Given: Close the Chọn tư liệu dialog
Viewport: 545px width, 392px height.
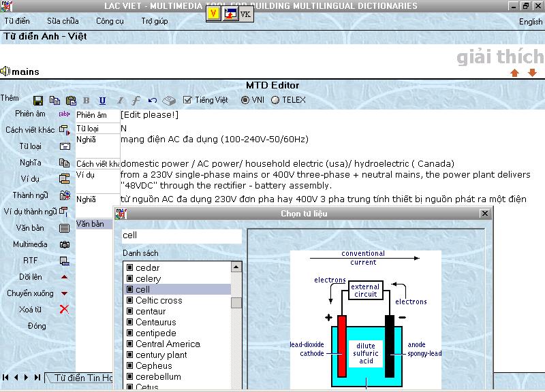Looking at the screenshot, I should tap(485, 213).
